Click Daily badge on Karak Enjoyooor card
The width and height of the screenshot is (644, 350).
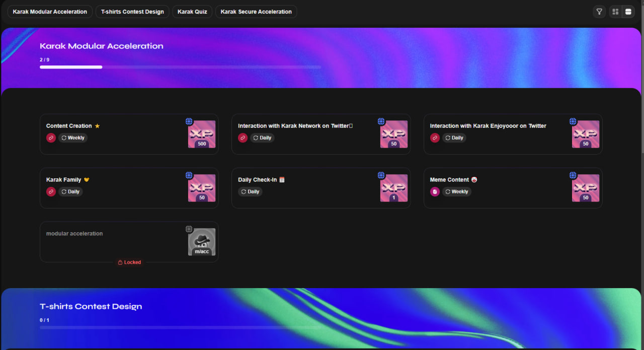(454, 137)
